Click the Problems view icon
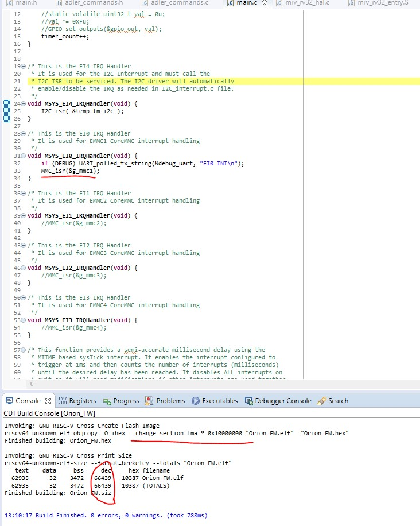 (149, 401)
